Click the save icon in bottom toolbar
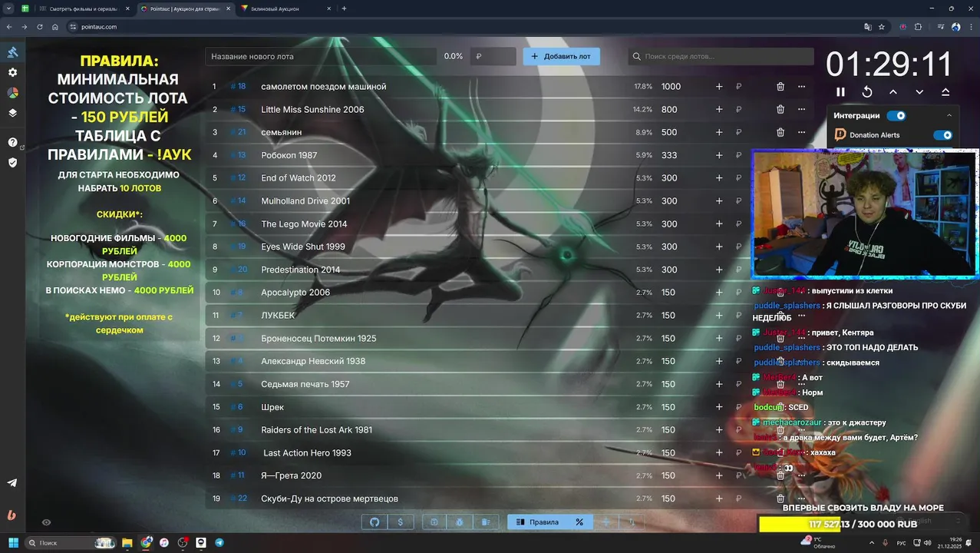Viewport: 980px width, 553px height. tap(434, 522)
